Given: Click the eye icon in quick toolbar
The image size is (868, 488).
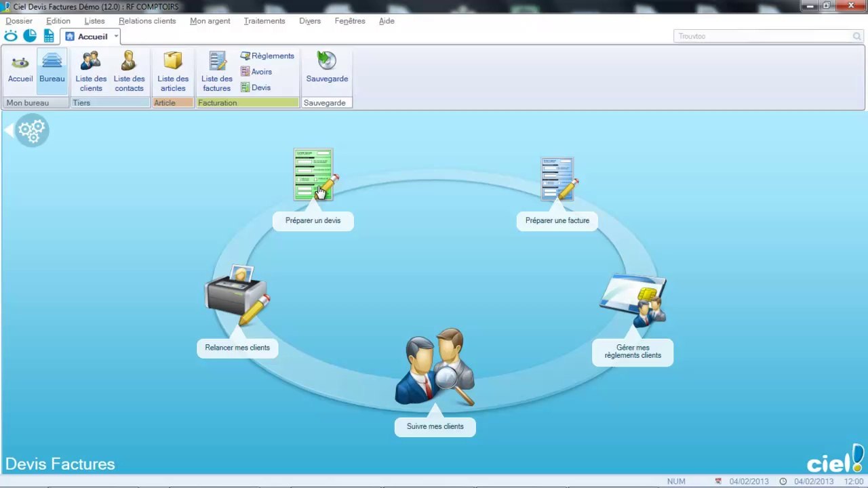Looking at the screenshot, I should click(11, 36).
